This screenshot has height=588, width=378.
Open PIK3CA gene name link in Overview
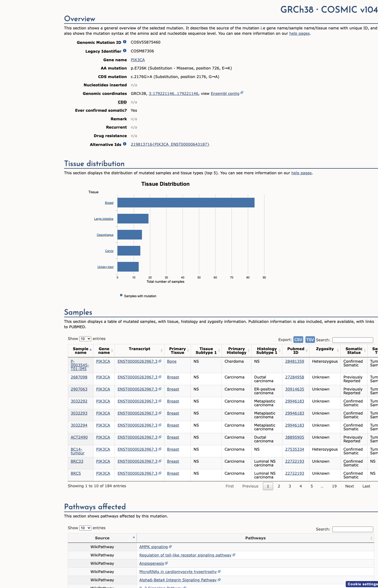point(138,60)
